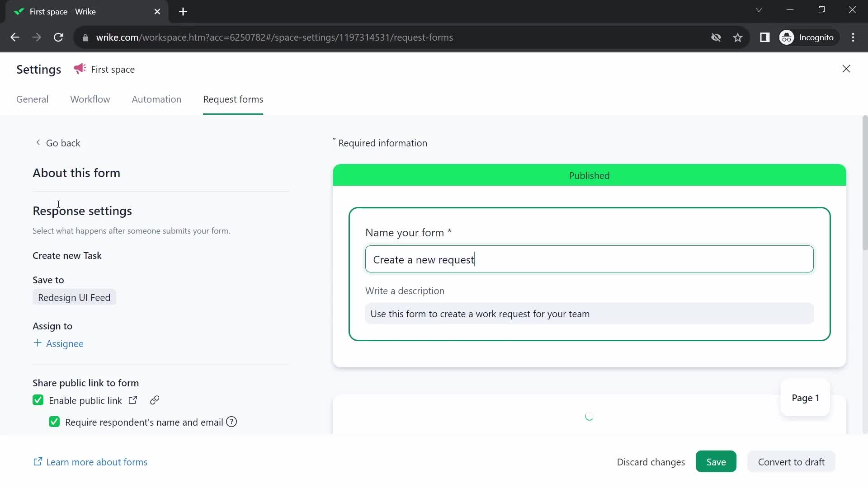Click the Learn more about forms external link icon

(x=38, y=462)
